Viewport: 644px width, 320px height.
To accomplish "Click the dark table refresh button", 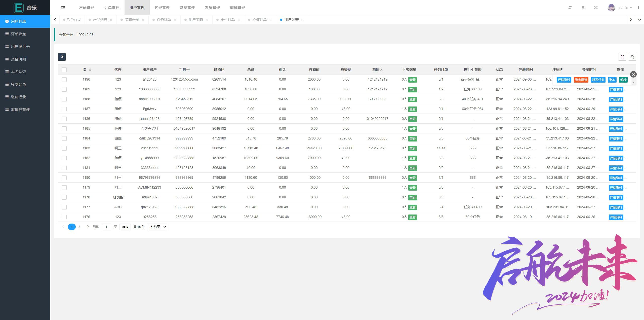I will (x=62, y=57).
